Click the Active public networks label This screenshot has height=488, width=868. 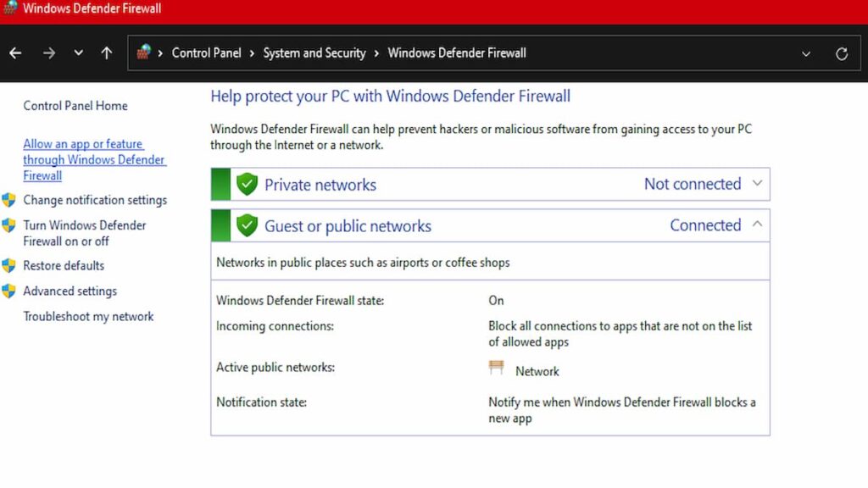tap(275, 368)
